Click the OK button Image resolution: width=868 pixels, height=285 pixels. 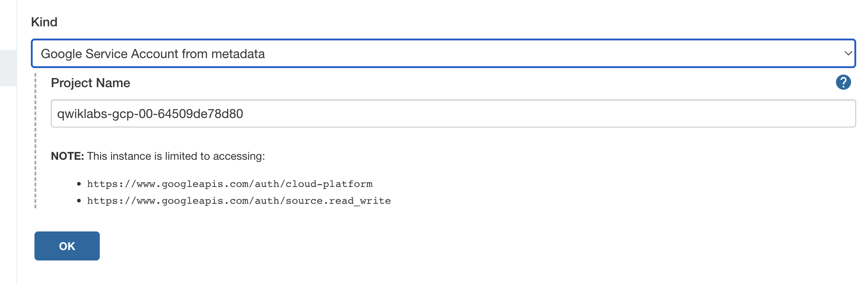pyautogui.click(x=67, y=246)
